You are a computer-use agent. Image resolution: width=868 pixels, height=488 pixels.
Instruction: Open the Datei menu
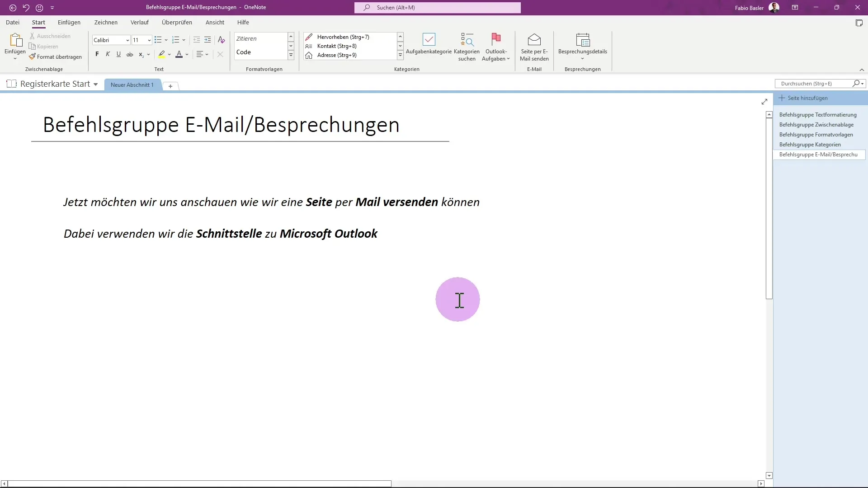[x=13, y=22]
